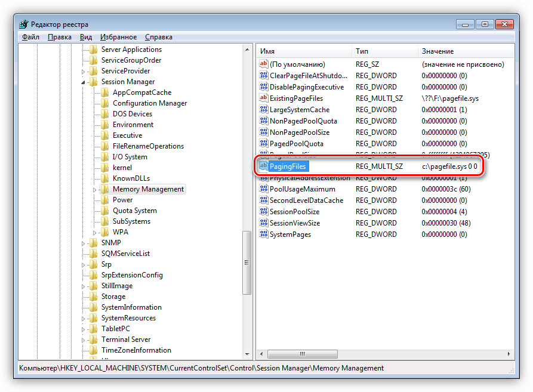Click the (По умолчанию) string icon

point(263,64)
